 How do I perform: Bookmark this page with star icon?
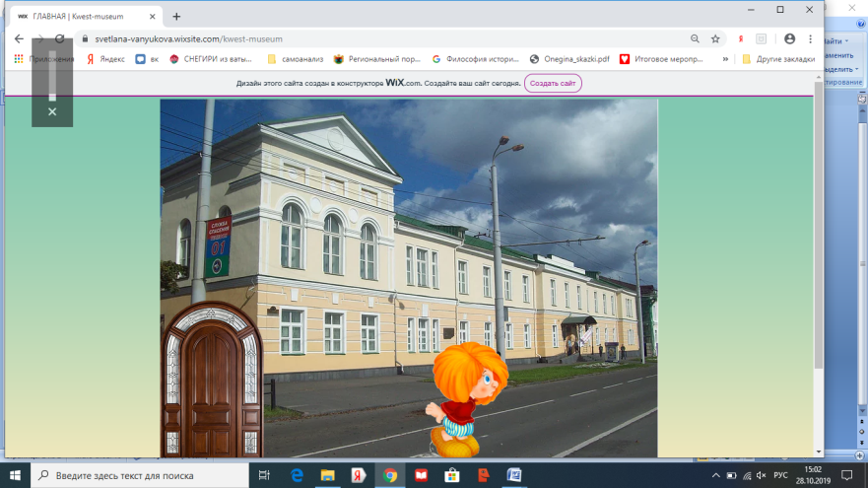coord(715,38)
